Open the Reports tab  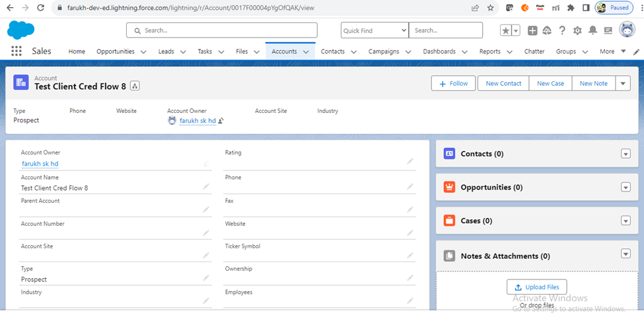tap(490, 52)
